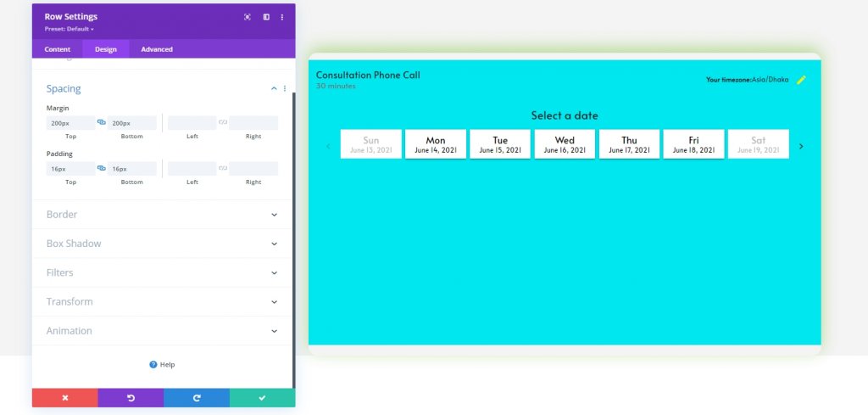
Task: Click the Margin Bottom input field
Action: pos(131,123)
